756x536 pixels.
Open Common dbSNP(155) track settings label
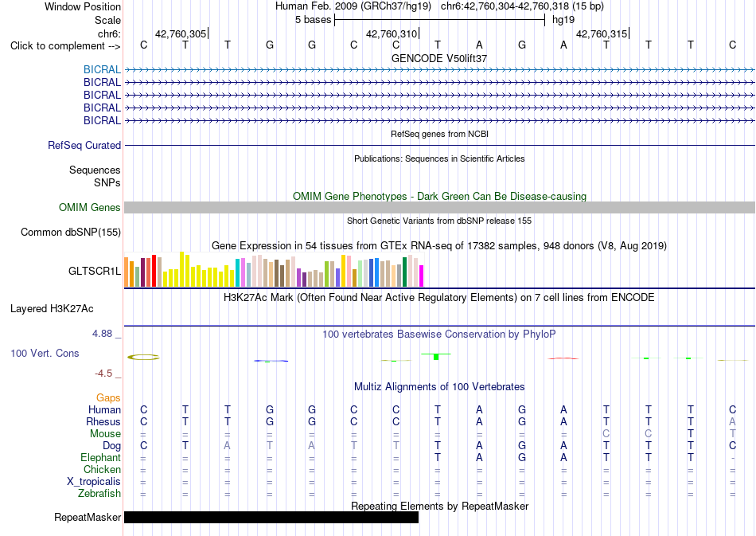(71, 232)
